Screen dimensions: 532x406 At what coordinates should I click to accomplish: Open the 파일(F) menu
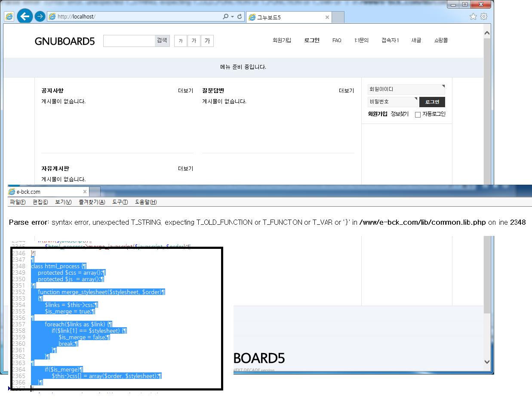click(x=18, y=202)
